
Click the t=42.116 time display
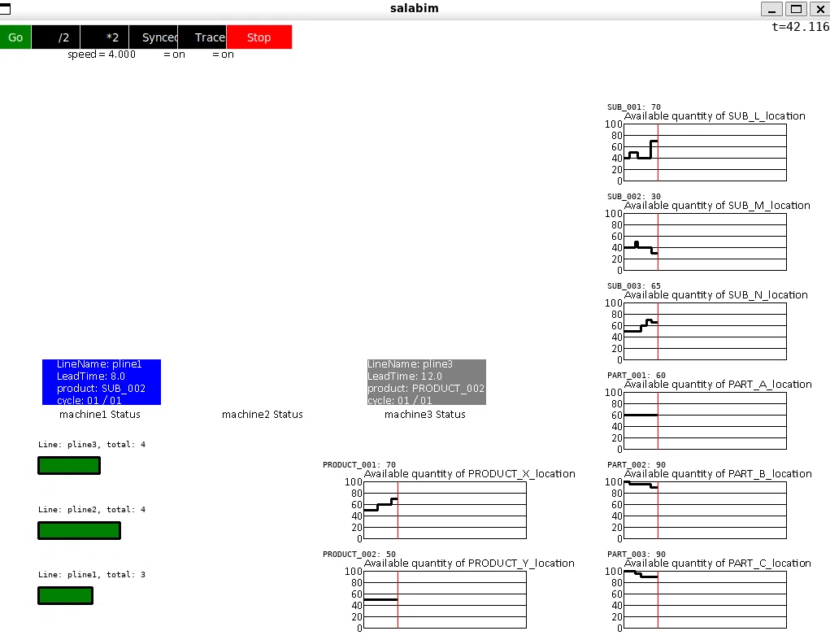tap(801, 27)
